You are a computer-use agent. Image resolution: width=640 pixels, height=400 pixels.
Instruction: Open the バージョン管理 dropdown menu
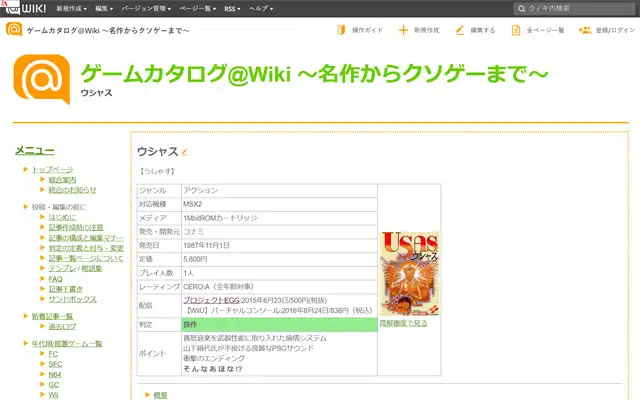coord(146,9)
